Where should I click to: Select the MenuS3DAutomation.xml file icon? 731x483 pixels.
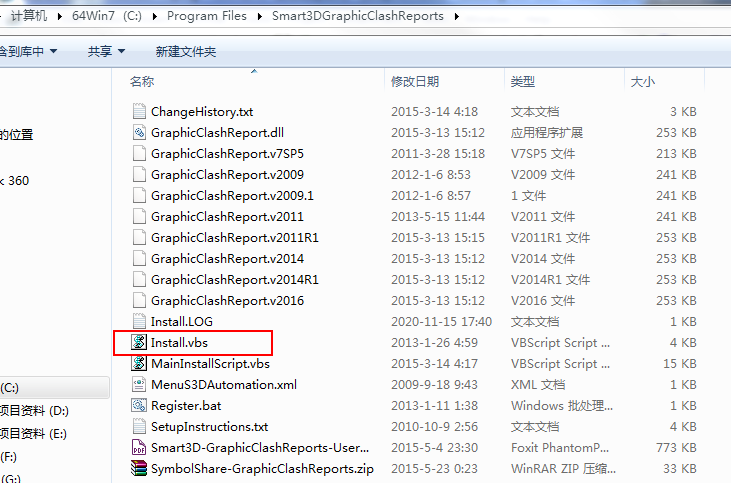coord(139,384)
